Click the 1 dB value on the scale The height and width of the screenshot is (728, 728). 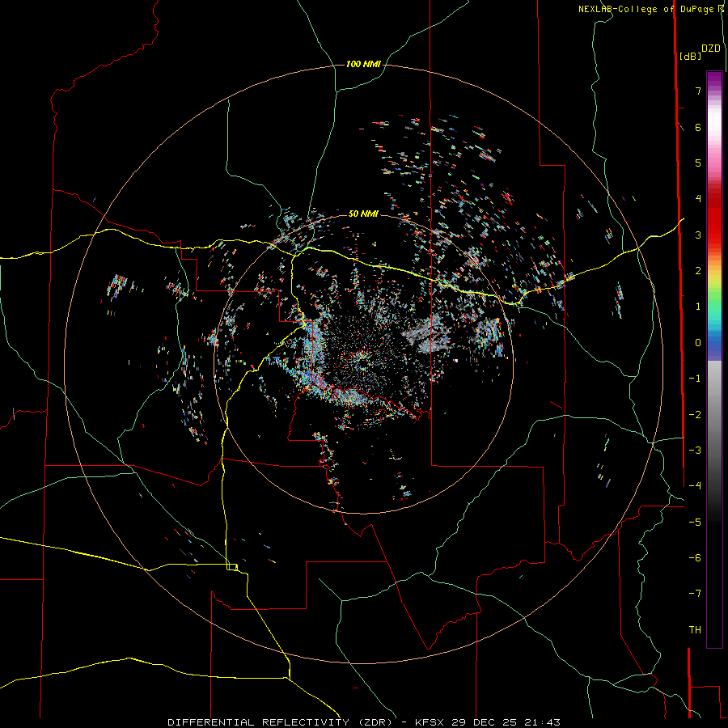[x=698, y=307]
